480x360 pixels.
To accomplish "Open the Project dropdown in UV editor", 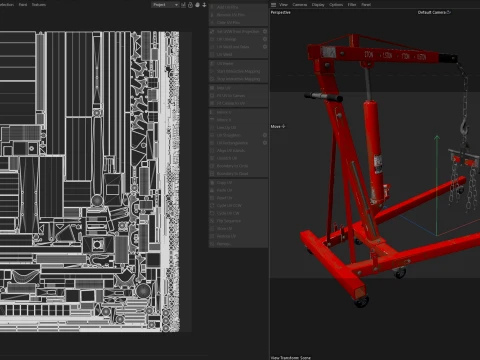I will click(165, 5).
